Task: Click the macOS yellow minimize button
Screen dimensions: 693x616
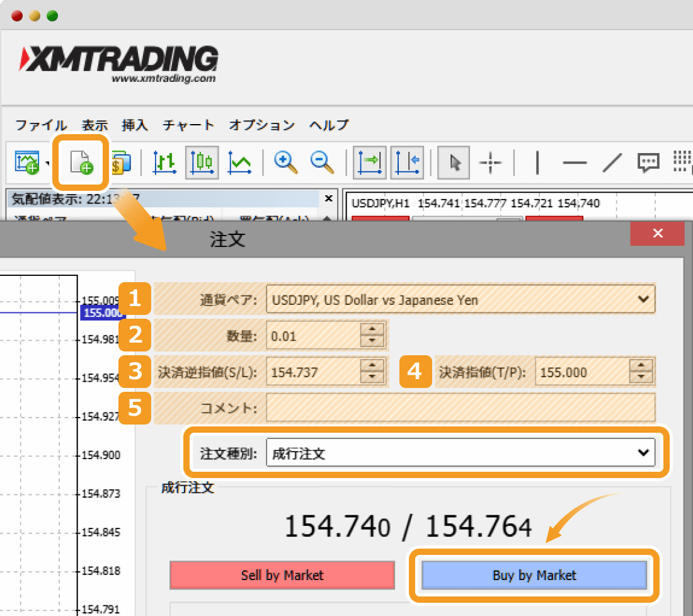Action: [35, 16]
